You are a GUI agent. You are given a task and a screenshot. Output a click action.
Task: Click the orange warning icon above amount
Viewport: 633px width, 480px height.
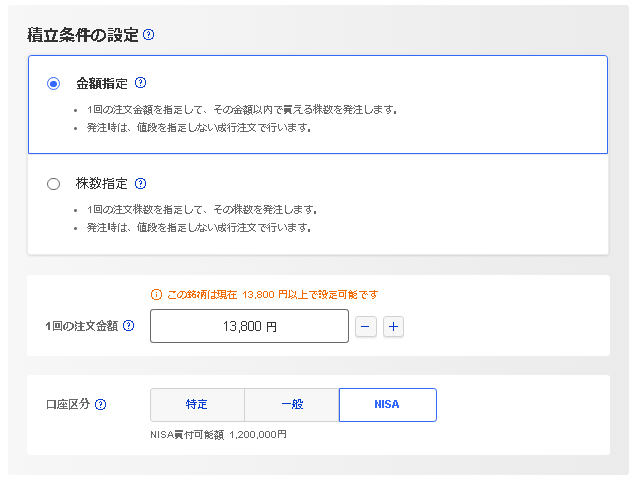pos(156,294)
